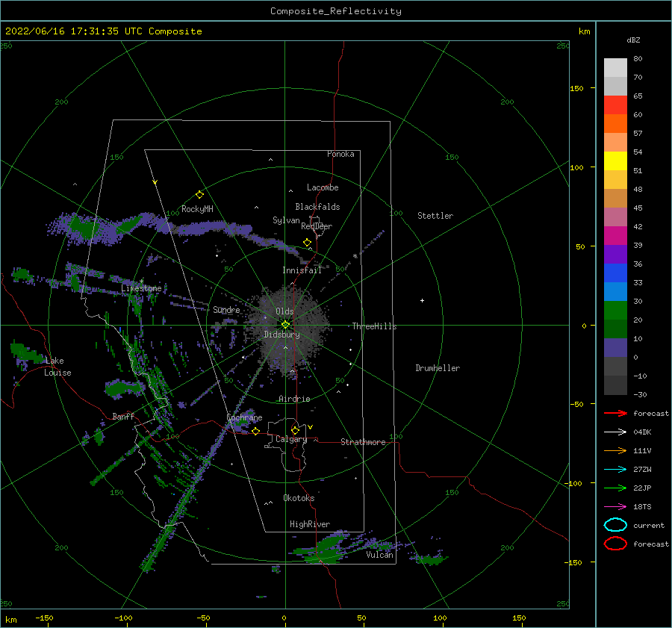
Task: Click the Didsbury town label
Action: tap(281, 335)
